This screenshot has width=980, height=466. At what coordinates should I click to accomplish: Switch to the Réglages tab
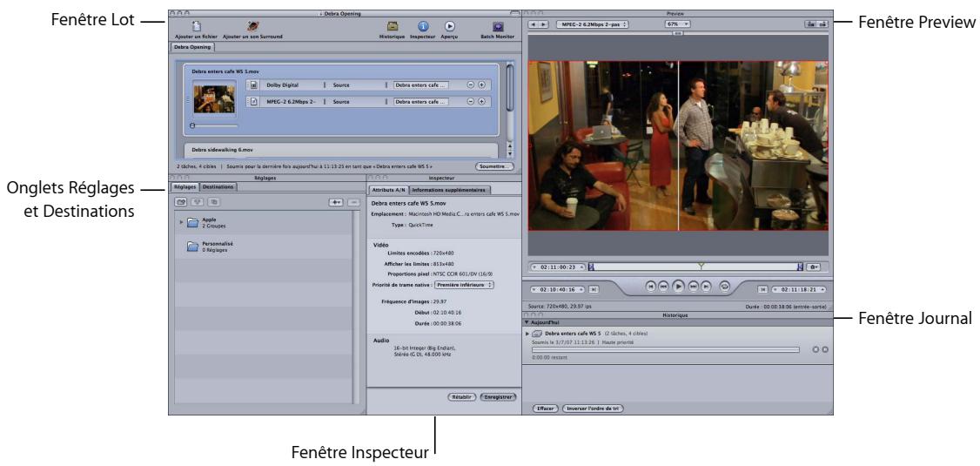point(185,186)
